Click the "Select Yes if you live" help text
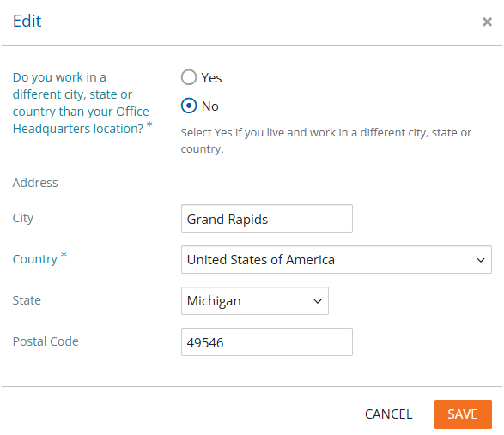This screenshot has height=435, width=504. click(x=325, y=141)
